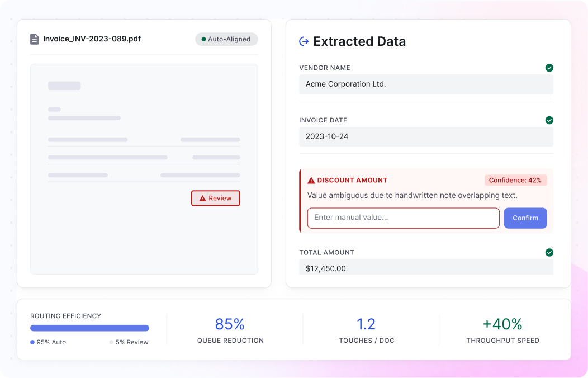This screenshot has height=378, width=588.
Task: Click the Invoice Date verified checkmark
Action: [x=549, y=120]
